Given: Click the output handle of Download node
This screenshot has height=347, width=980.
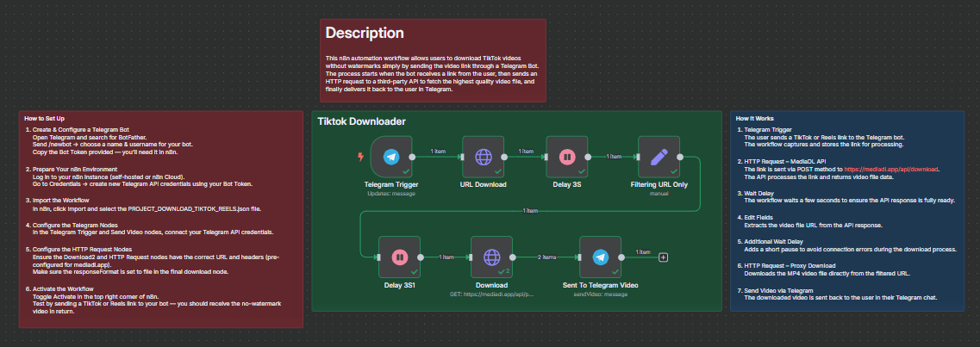Looking at the screenshot, I should (513, 257).
